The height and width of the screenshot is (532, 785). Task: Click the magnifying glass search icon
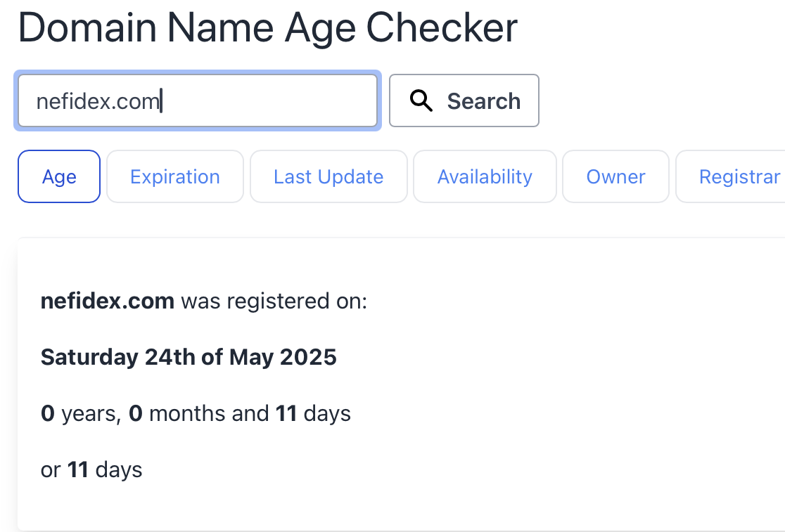[421, 100]
